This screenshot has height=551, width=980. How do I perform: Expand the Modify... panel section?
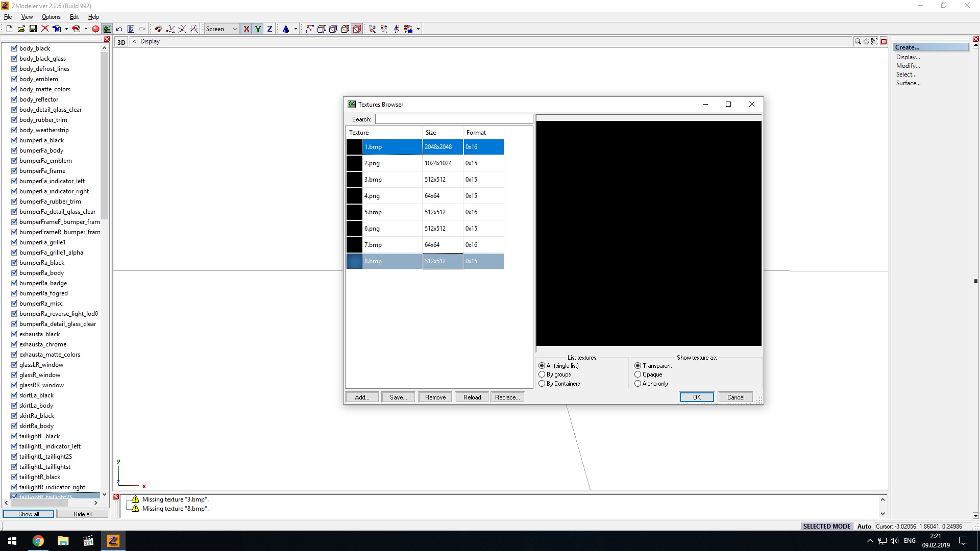click(x=908, y=66)
